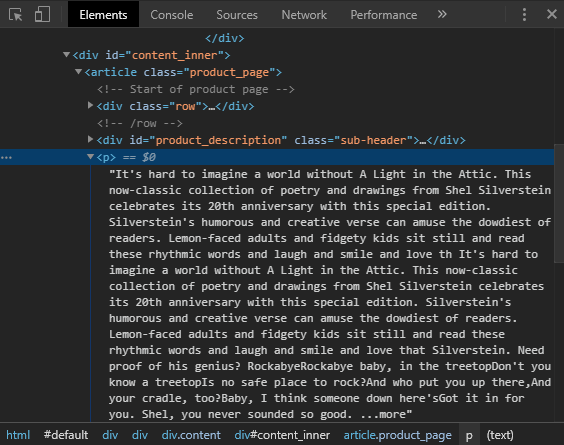
Task: Collapse the content_inner div node
Action: (x=66, y=55)
